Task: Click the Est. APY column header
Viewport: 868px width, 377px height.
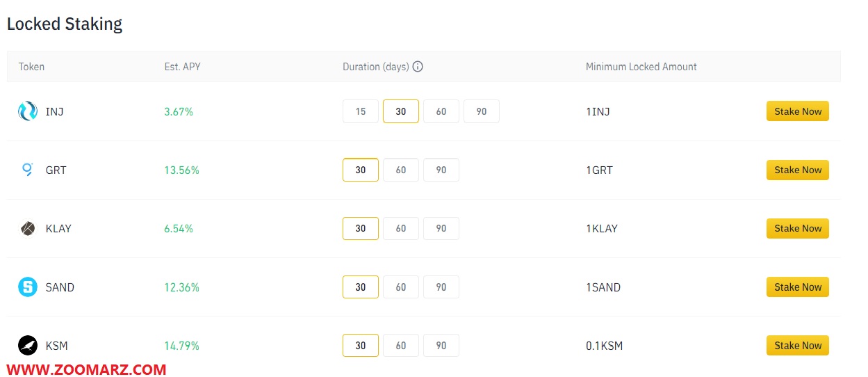Action: pos(182,67)
